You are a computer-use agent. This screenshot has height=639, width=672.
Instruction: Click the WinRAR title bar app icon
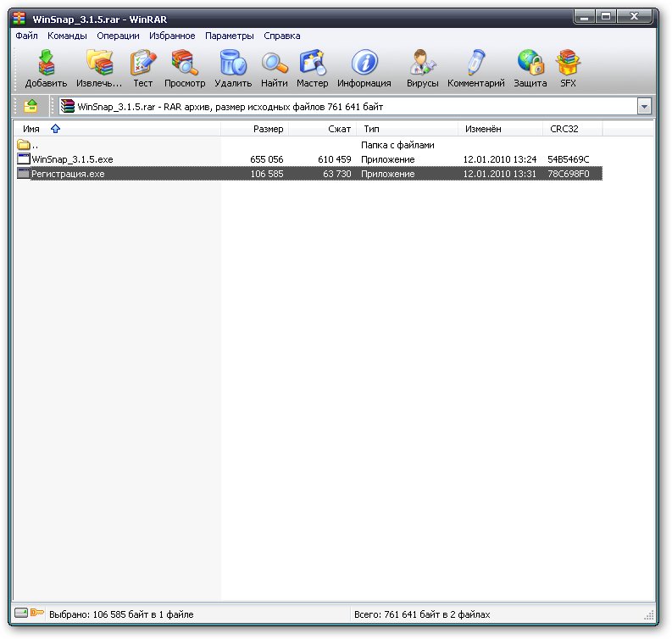(x=19, y=19)
